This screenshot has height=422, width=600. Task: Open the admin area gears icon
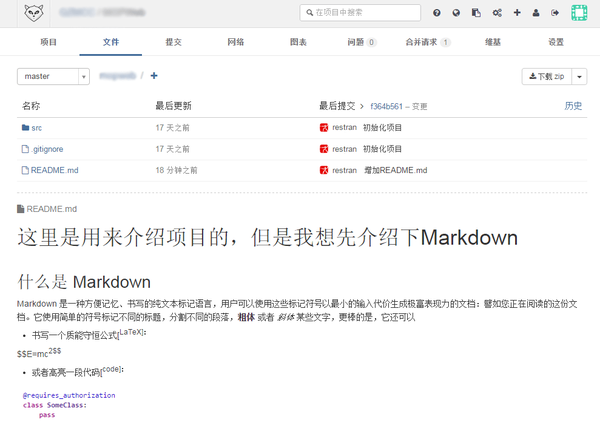click(497, 13)
